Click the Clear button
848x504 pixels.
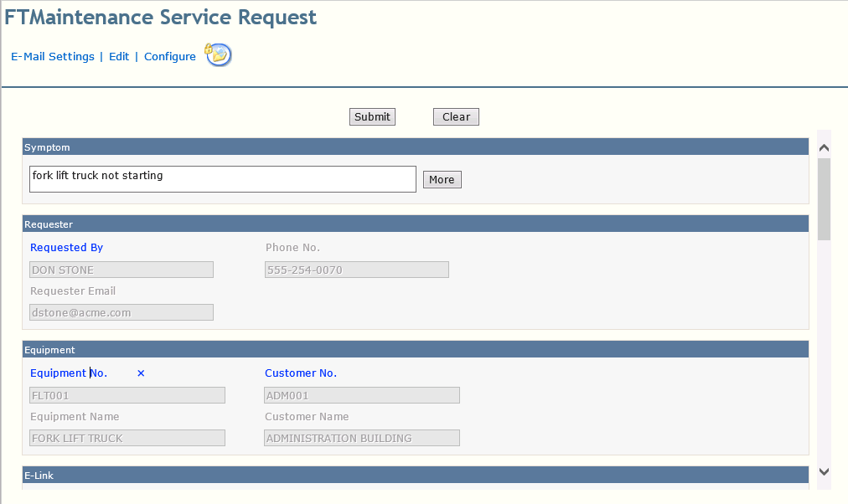(x=456, y=116)
